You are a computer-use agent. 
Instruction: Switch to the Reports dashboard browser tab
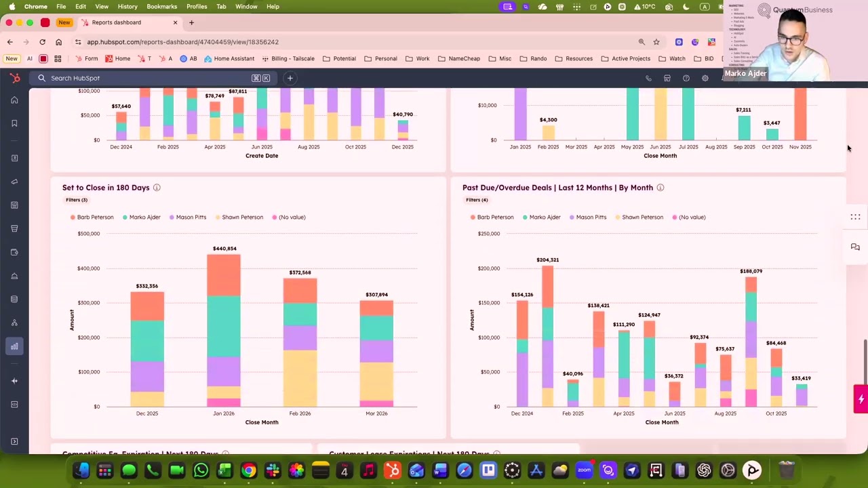point(129,22)
